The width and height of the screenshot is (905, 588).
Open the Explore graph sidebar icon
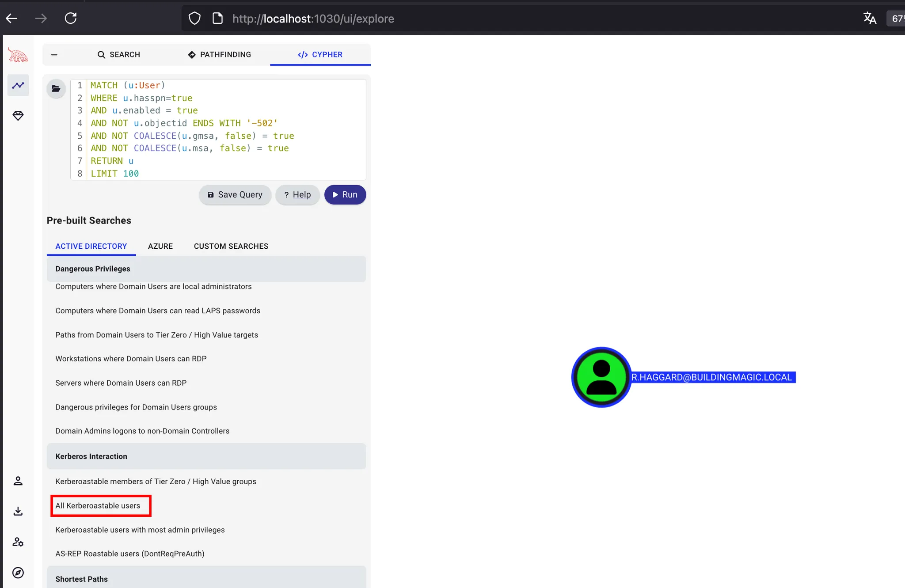[18, 85]
